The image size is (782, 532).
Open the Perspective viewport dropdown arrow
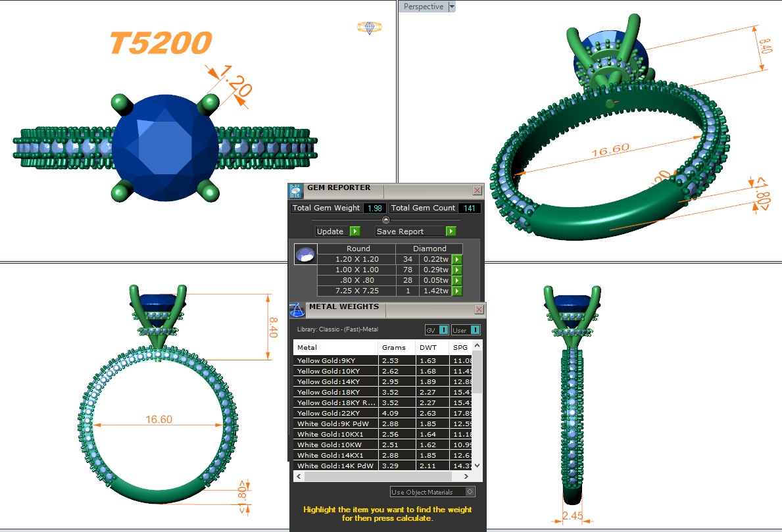(451, 7)
